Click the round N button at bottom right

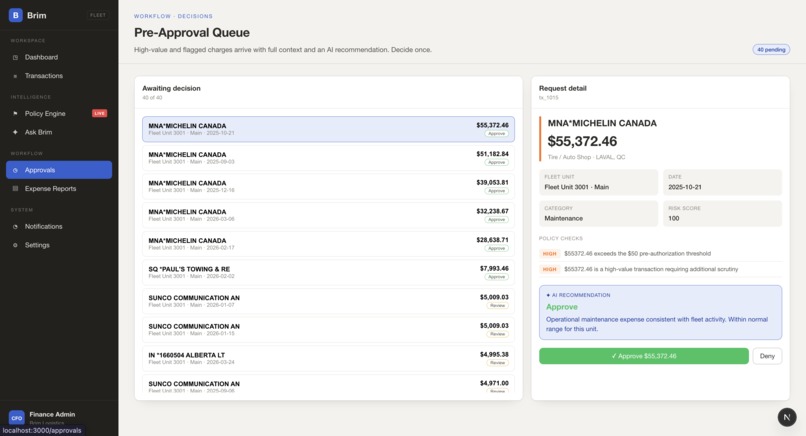coord(786,417)
